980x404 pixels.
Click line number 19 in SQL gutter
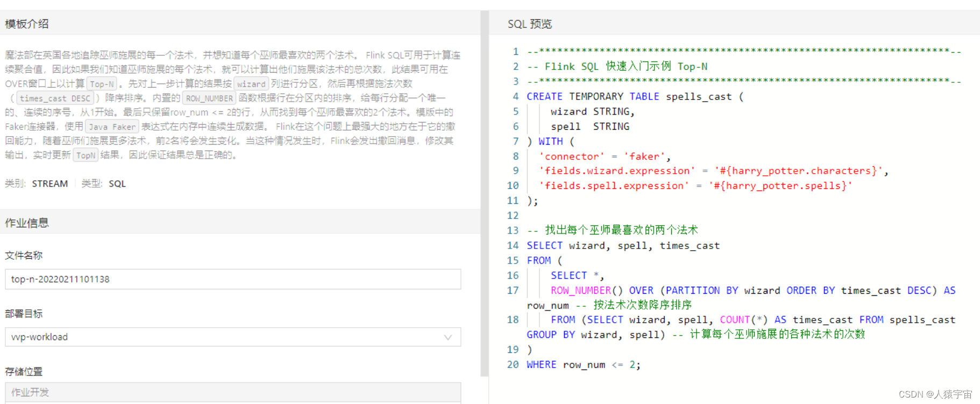point(513,350)
